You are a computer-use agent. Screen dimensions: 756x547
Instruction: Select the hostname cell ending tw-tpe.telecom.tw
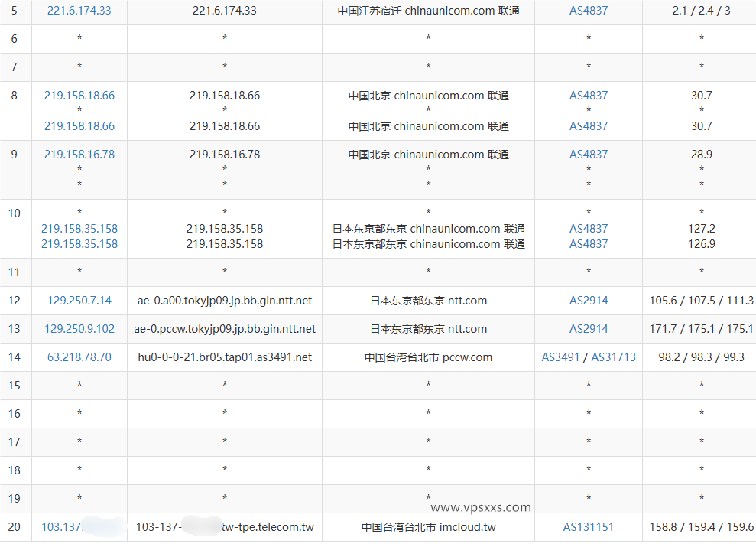coord(224,526)
